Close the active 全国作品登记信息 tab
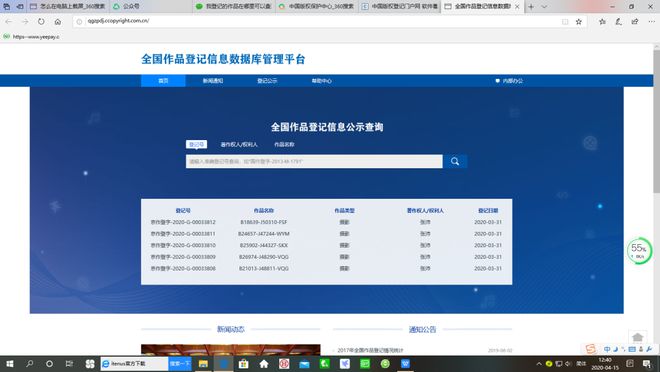The image size is (660, 372). [x=517, y=6]
